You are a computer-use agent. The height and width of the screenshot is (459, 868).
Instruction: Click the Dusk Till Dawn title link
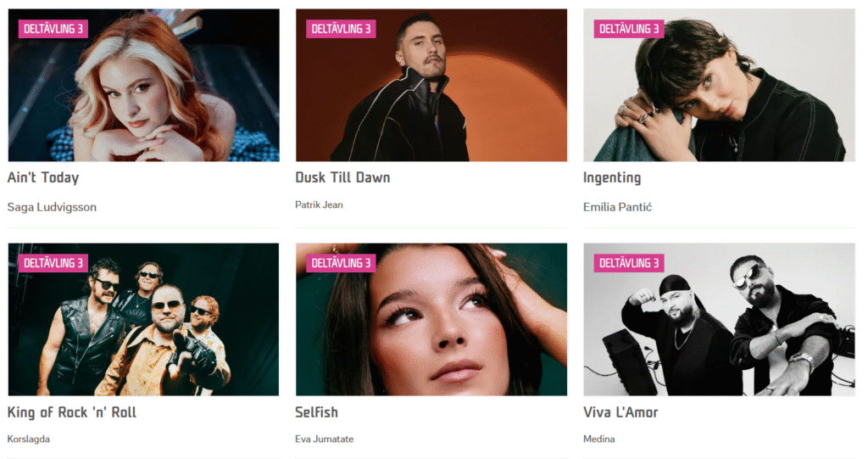click(342, 177)
